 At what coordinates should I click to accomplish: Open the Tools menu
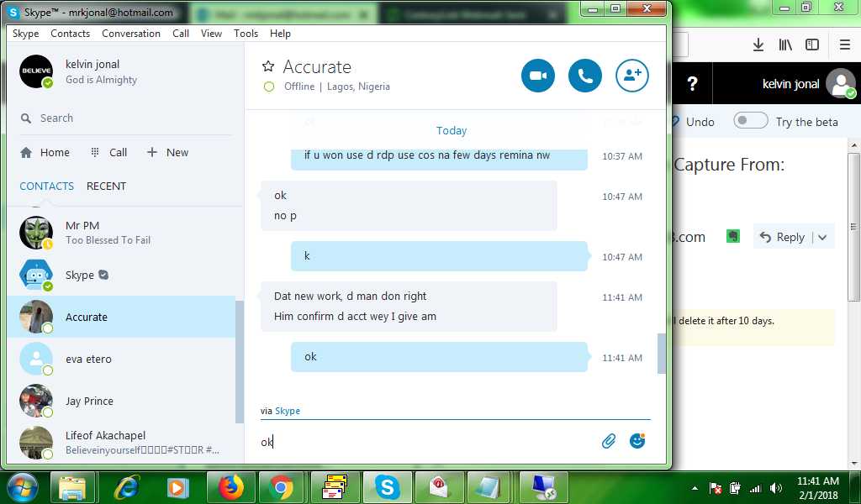click(x=246, y=34)
